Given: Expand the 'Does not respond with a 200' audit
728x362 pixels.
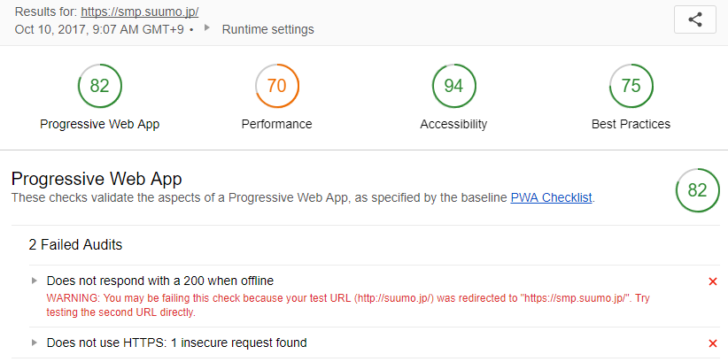Looking at the screenshot, I should point(34,281).
